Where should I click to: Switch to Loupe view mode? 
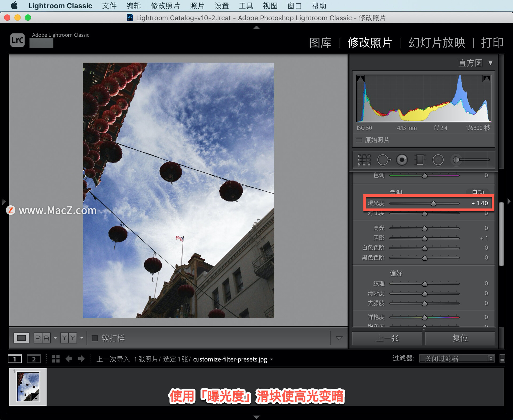(21, 338)
